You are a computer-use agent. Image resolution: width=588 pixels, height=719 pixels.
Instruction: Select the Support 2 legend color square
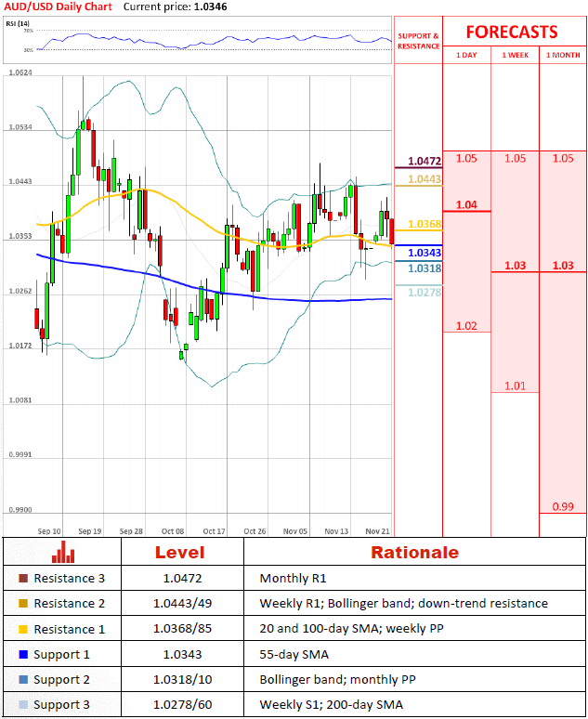click(x=23, y=680)
